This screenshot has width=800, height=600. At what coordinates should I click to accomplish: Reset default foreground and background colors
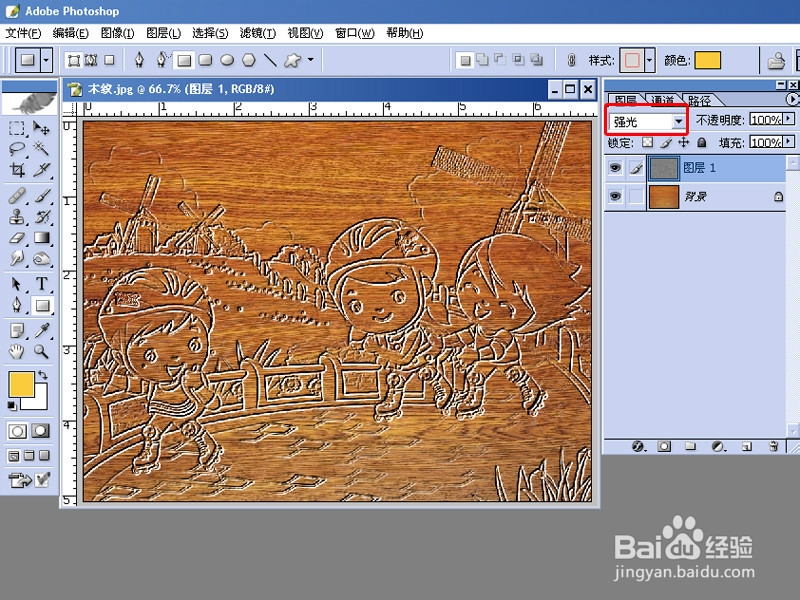12,406
